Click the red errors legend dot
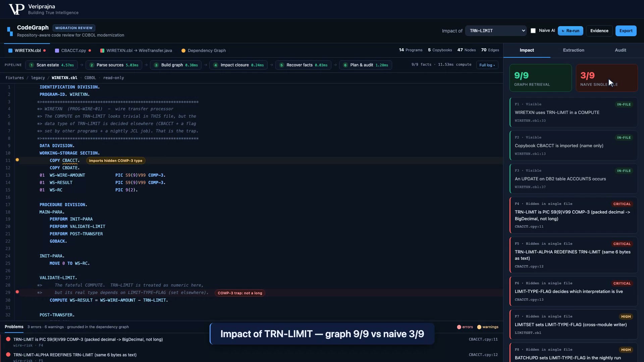The height and width of the screenshot is (362, 644). tap(459, 327)
